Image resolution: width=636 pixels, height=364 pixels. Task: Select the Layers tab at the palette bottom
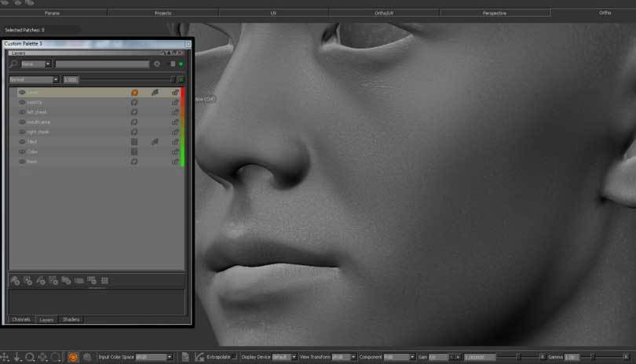point(46,320)
